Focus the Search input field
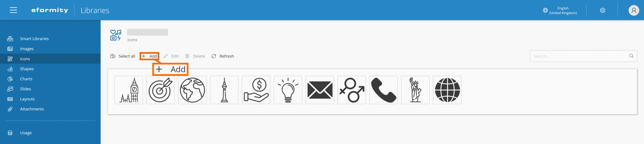This screenshot has height=144, width=644. coord(579,56)
